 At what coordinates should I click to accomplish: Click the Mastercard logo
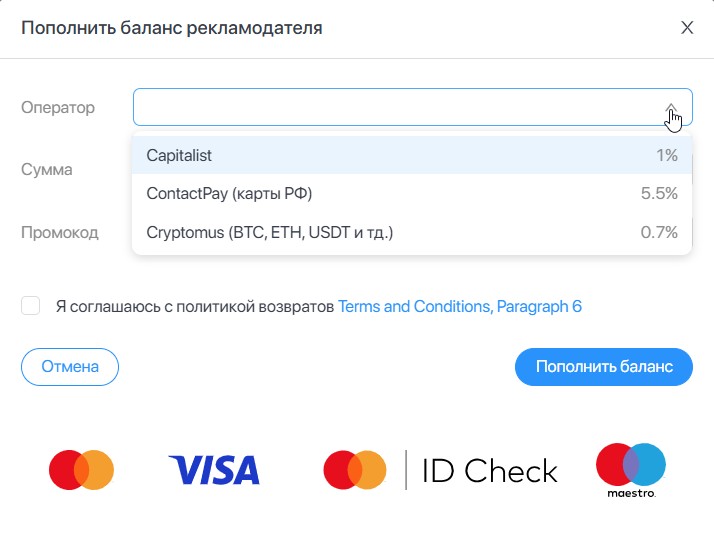coord(81,469)
